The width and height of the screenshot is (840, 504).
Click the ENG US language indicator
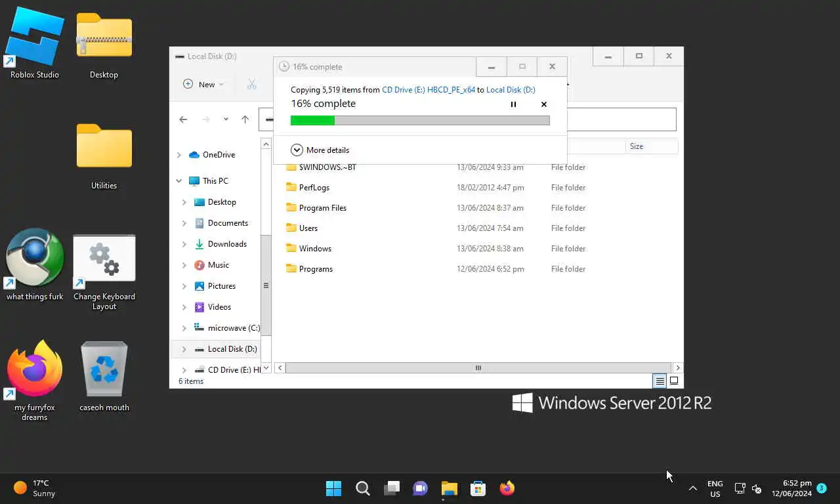point(715,488)
